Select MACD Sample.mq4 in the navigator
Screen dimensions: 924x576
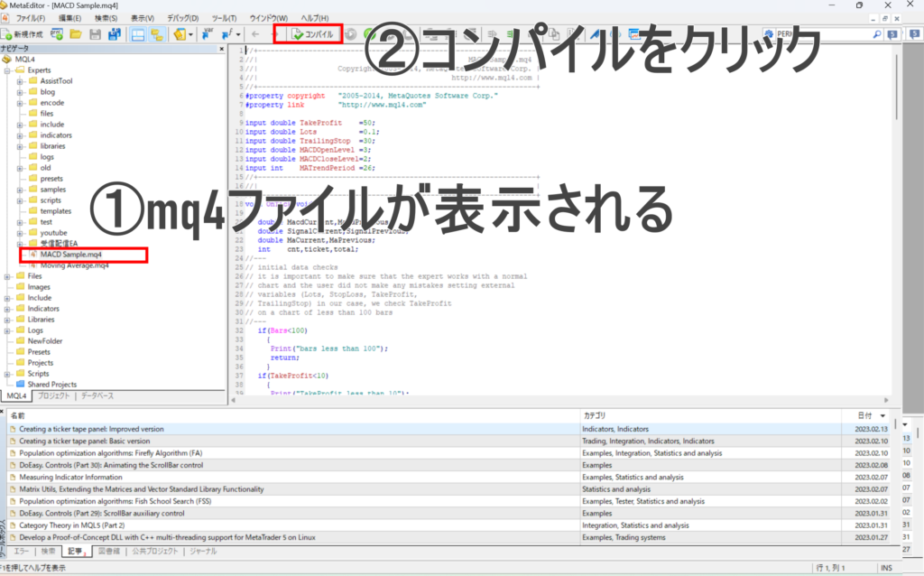point(70,255)
